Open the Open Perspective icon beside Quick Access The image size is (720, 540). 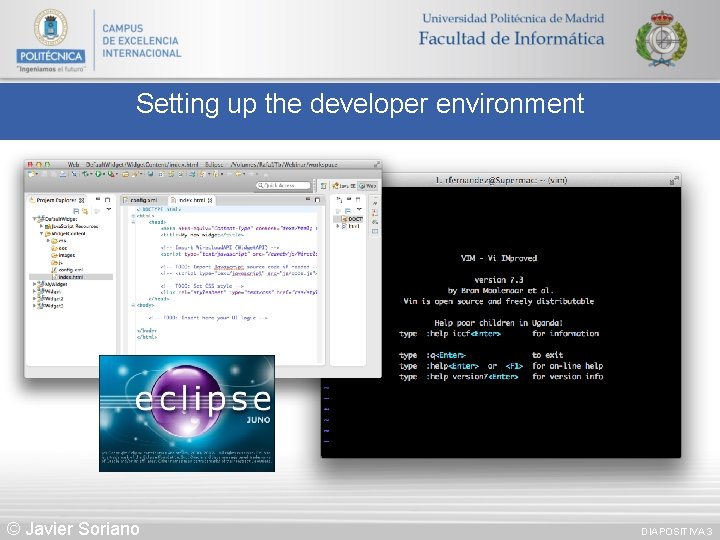pyautogui.click(x=324, y=186)
